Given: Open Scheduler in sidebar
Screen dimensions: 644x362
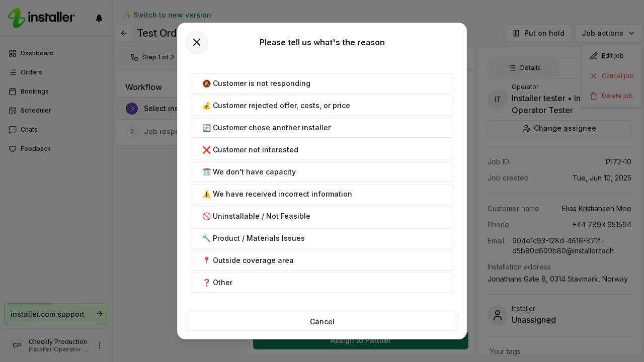Looking at the screenshot, I should point(56,111).
